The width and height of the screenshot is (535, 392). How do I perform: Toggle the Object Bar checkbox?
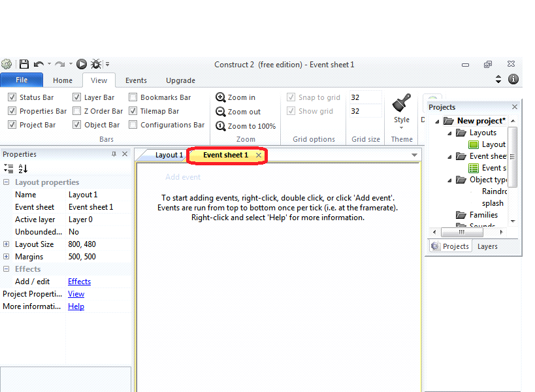tap(77, 125)
